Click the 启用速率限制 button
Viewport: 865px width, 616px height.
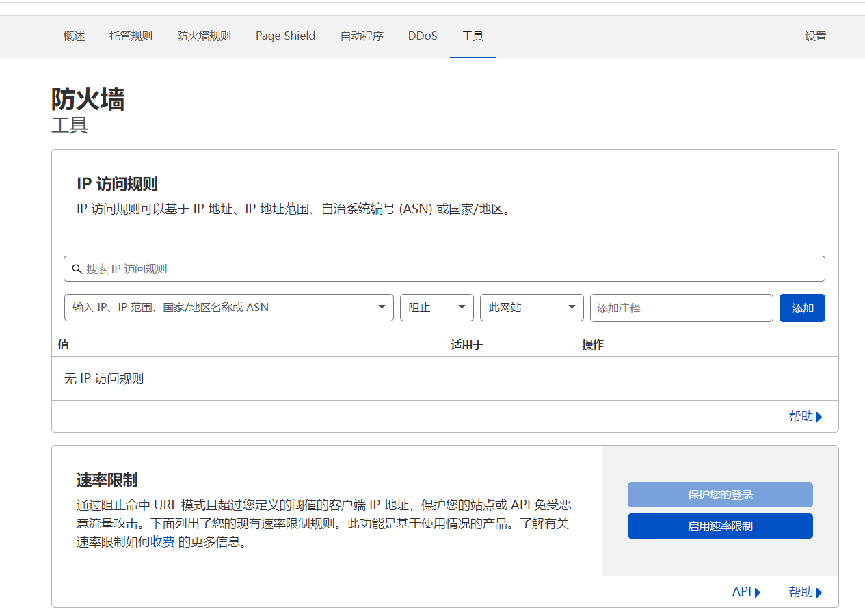coord(720,526)
